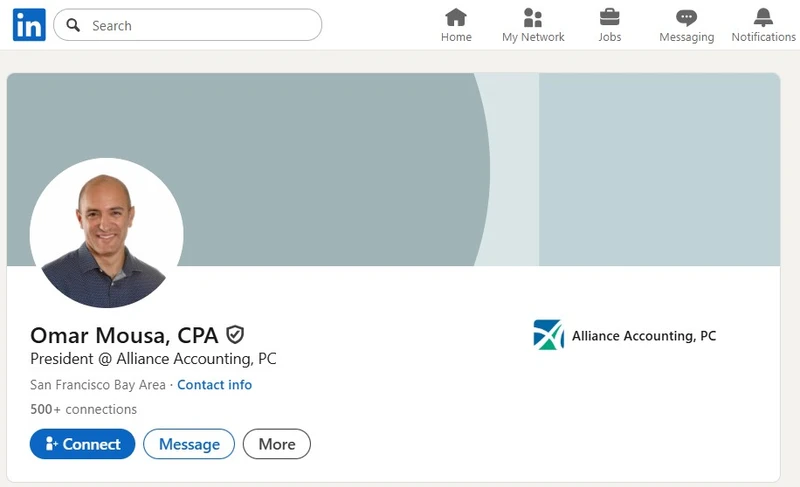Enlarge the circular profile photo
The width and height of the screenshot is (800, 487).
pos(106,233)
